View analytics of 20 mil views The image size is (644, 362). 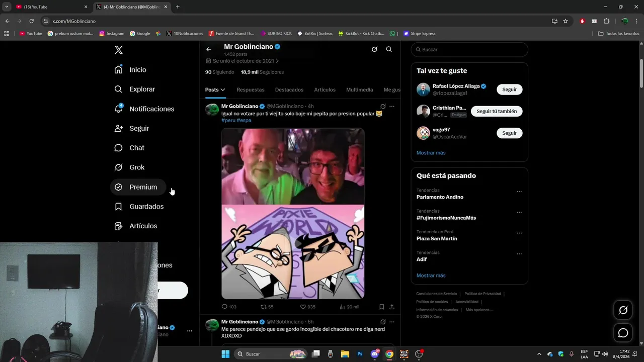(349, 307)
